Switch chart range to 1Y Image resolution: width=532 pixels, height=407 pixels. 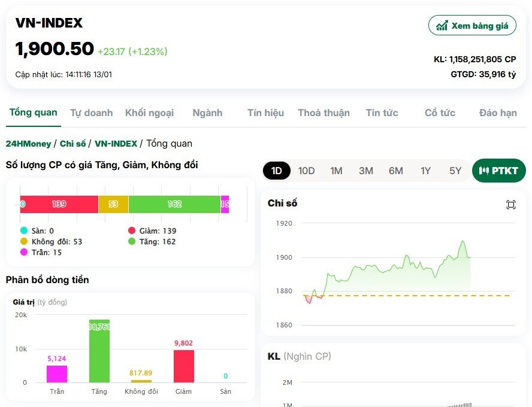click(425, 171)
